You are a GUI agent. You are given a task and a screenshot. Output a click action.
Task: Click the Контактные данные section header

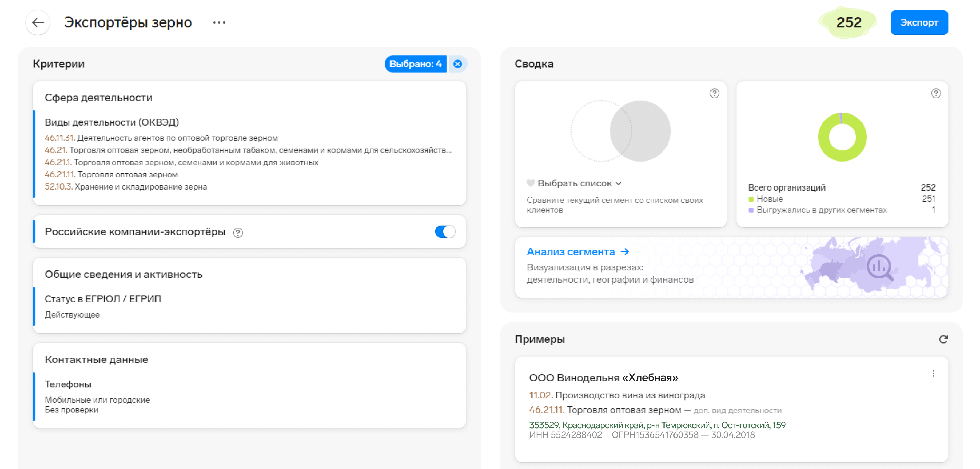96,360
